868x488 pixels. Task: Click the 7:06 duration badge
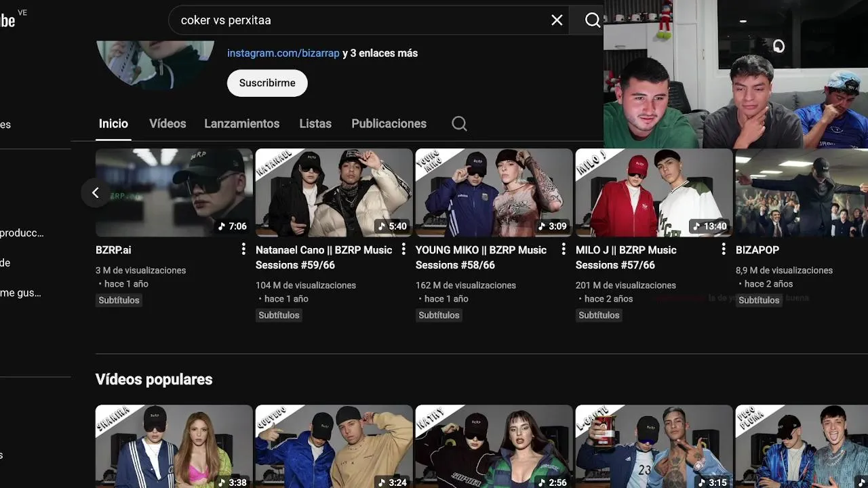click(232, 226)
